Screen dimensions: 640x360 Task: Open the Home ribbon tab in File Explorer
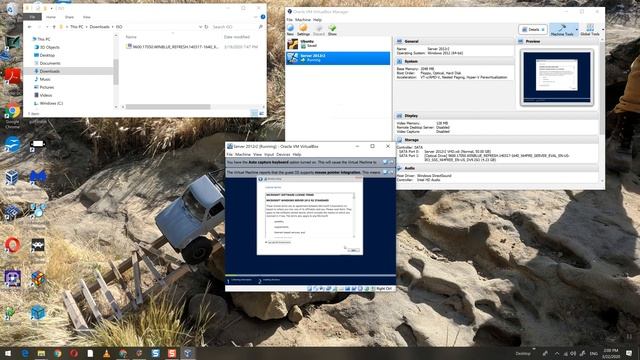[x=51, y=17]
